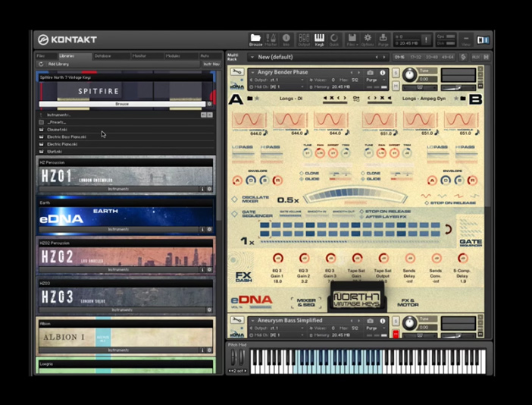This screenshot has width=532, height=405.
Task: Select the Electric Piano.nki file
Action: [x=65, y=144]
